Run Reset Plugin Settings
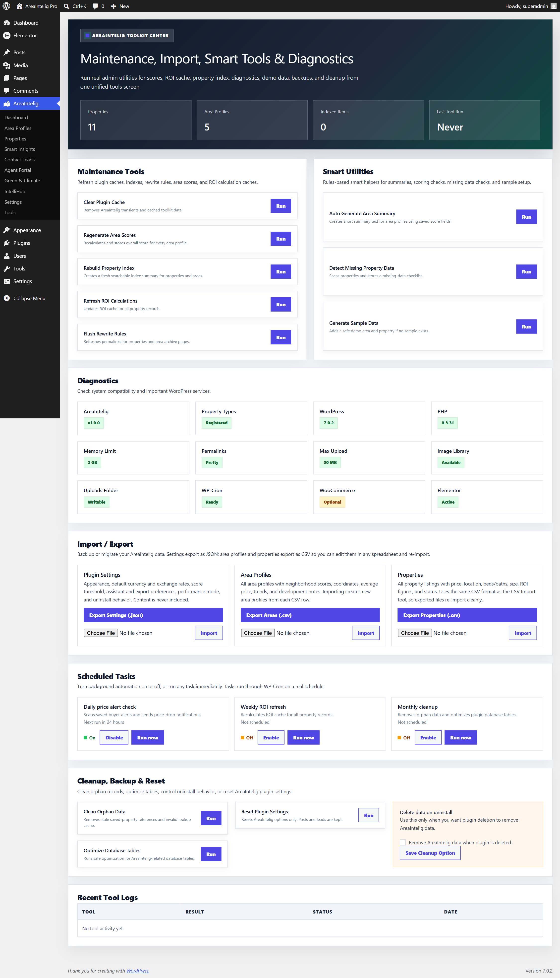 (x=368, y=815)
